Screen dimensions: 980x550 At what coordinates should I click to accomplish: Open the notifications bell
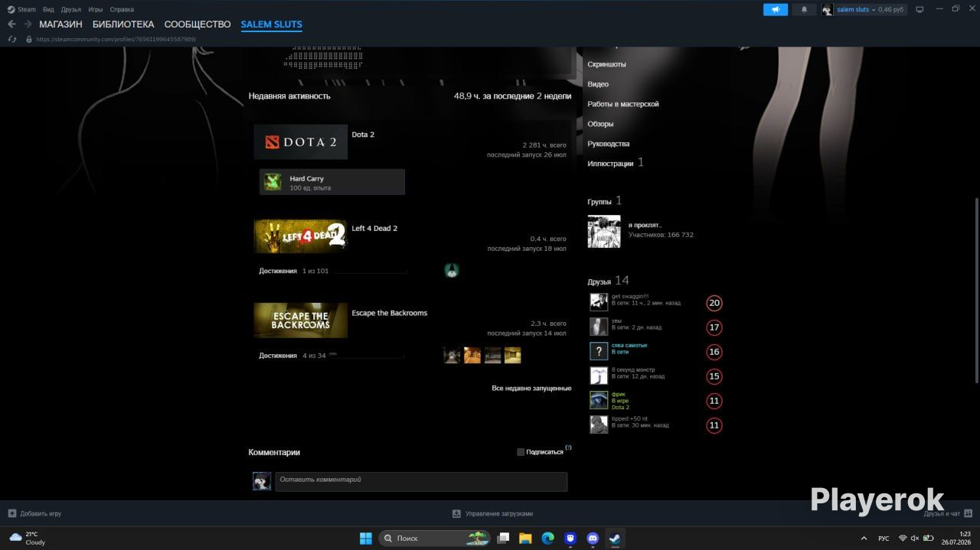coord(804,9)
